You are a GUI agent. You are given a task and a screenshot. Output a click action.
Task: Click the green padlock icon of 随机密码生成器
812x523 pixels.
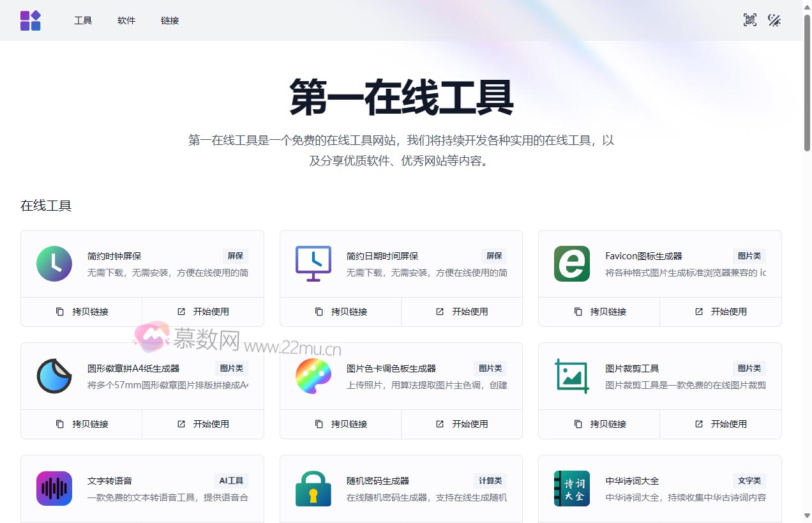point(313,489)
